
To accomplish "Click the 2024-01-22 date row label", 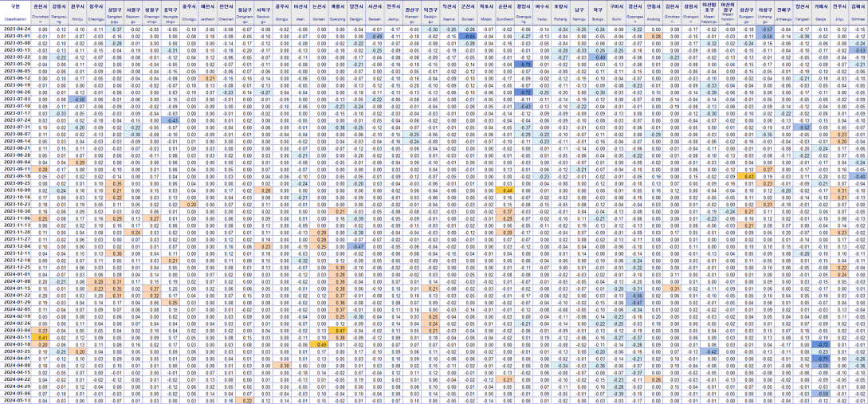I will (16, 295).
